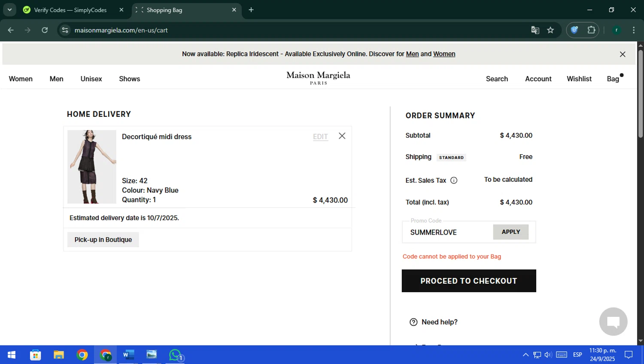Open Search in the header
The image size is (644, 364).
[497, 79]
